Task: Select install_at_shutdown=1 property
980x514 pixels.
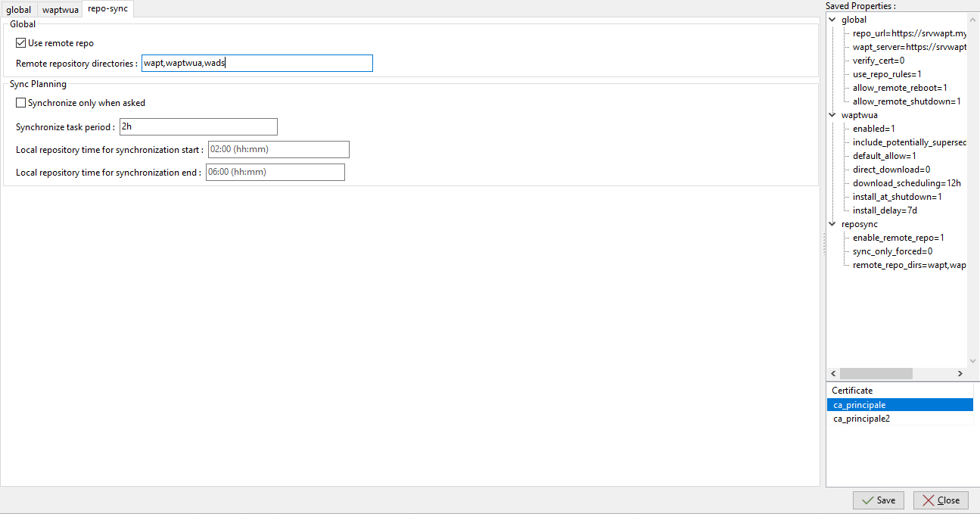Action: coord(898,197)
